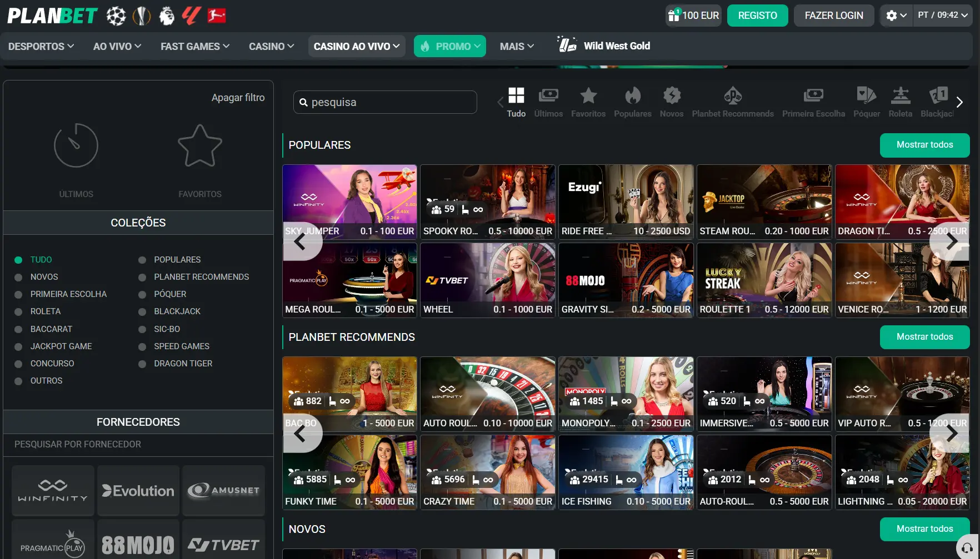Select the Populares flame category icon

pyautogui.click(x=633, y=95)
